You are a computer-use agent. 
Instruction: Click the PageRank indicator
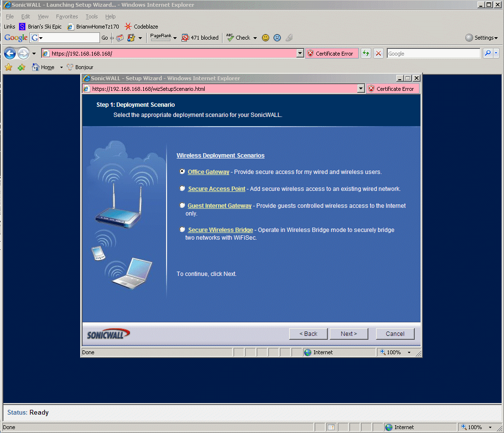click(161, 37)
